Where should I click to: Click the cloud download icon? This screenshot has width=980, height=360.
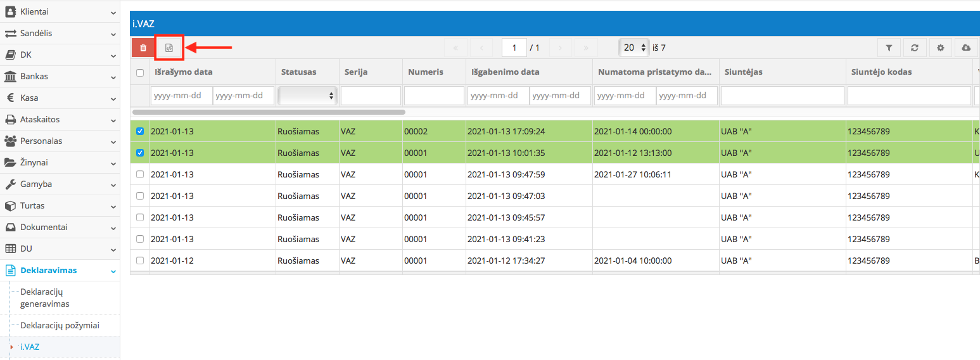click(x=966, y=48)
